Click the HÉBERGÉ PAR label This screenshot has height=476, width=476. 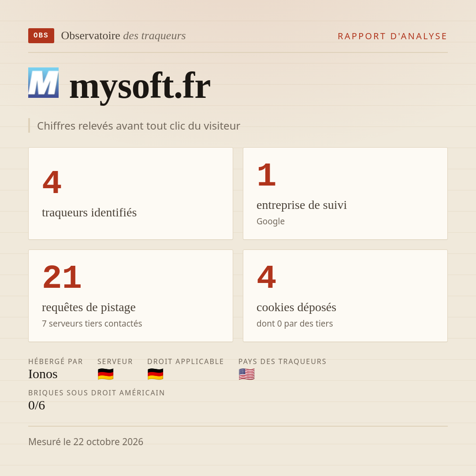coord(56,361)
